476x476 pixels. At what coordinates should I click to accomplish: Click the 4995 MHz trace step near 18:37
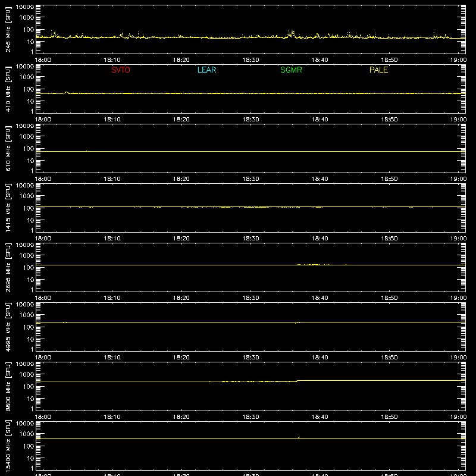point(297,322)
